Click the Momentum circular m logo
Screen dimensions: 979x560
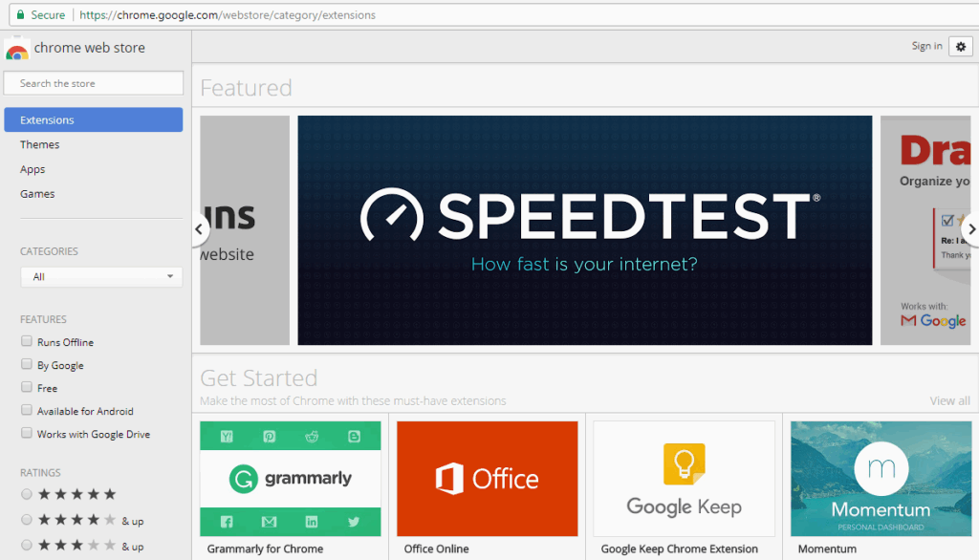click(x=881, y=468)
